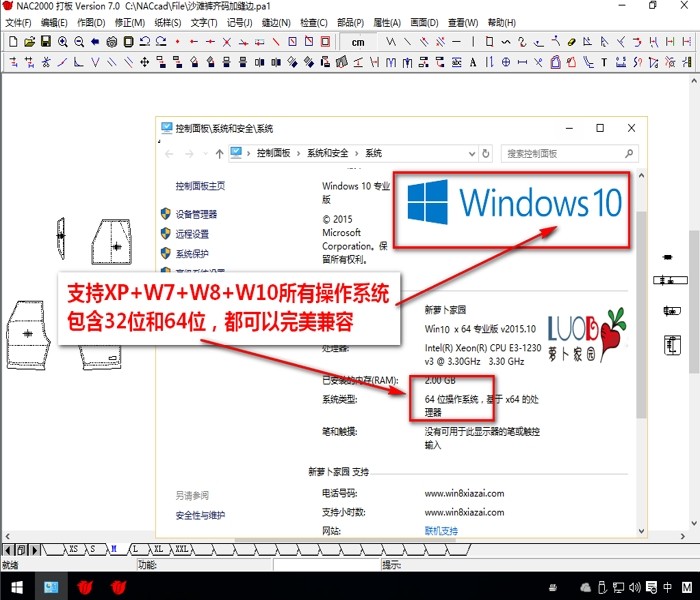Select the yellow eraser tool

(x=571, y=42)
